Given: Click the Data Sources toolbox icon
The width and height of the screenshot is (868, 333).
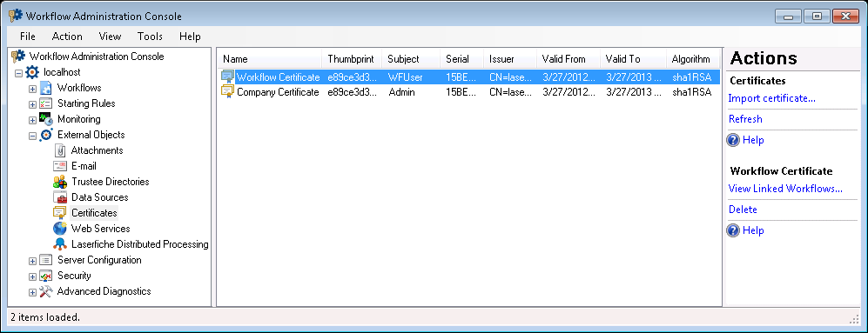Looking at the screenshot, I should pos(60,196).
